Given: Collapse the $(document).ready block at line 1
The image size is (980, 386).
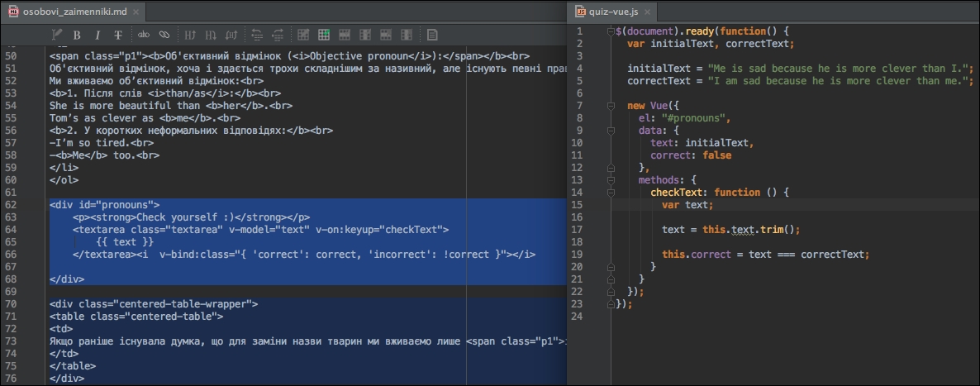Looking at the screenshot, I should coord(611,31).
